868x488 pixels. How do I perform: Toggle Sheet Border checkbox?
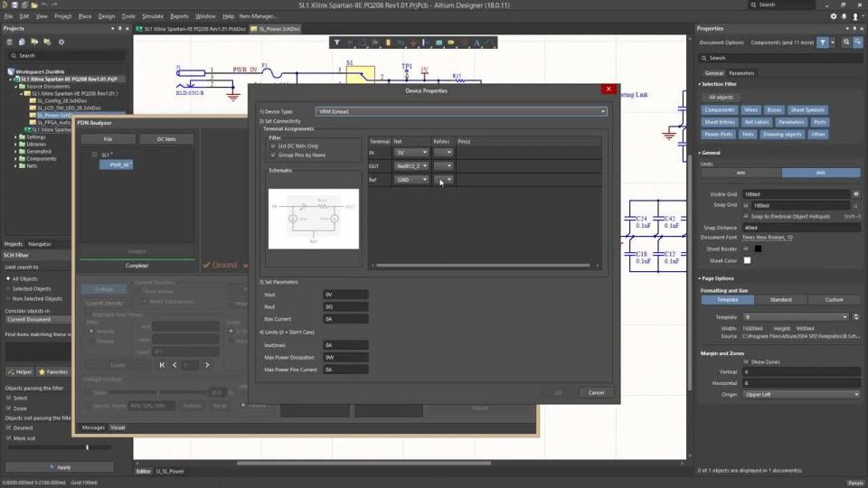[x=746, y=249]
